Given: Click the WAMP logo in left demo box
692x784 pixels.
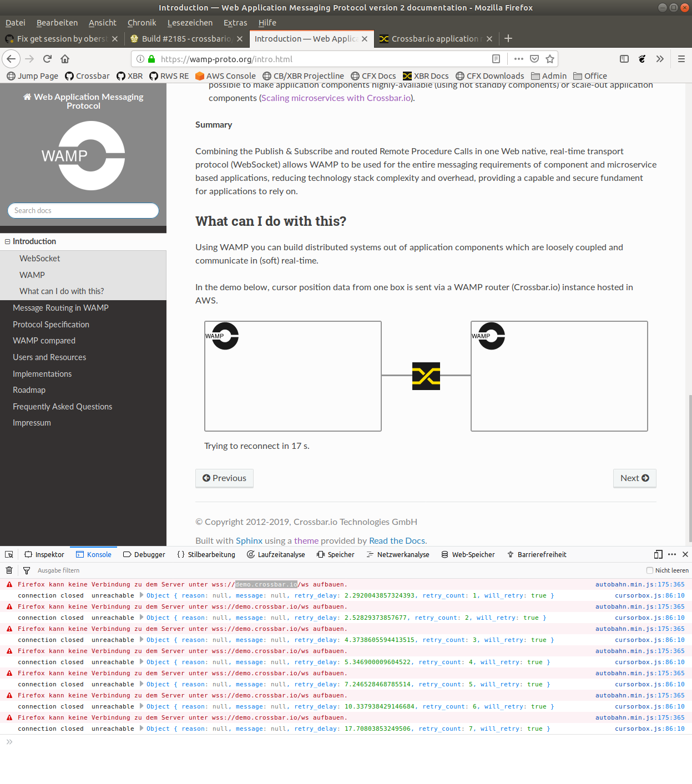Looking at the screenshot, I should tap(223, 336).
